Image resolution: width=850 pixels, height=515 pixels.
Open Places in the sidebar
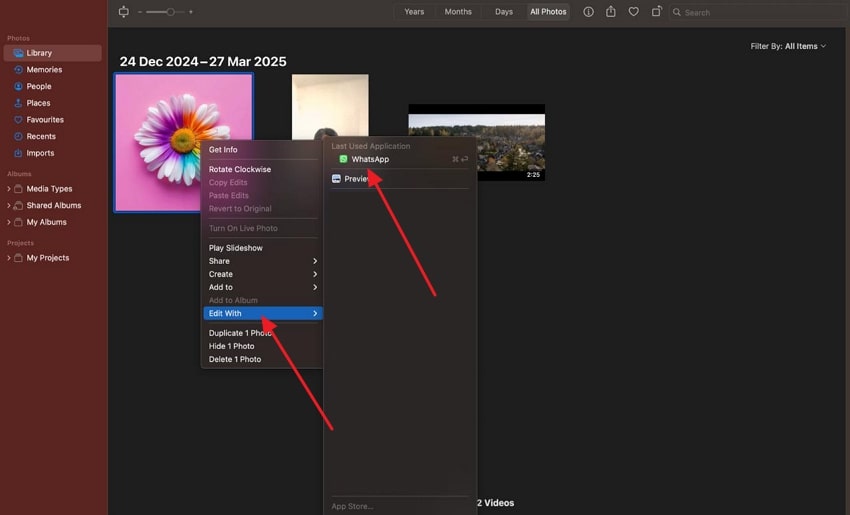(x=38, y=103)
